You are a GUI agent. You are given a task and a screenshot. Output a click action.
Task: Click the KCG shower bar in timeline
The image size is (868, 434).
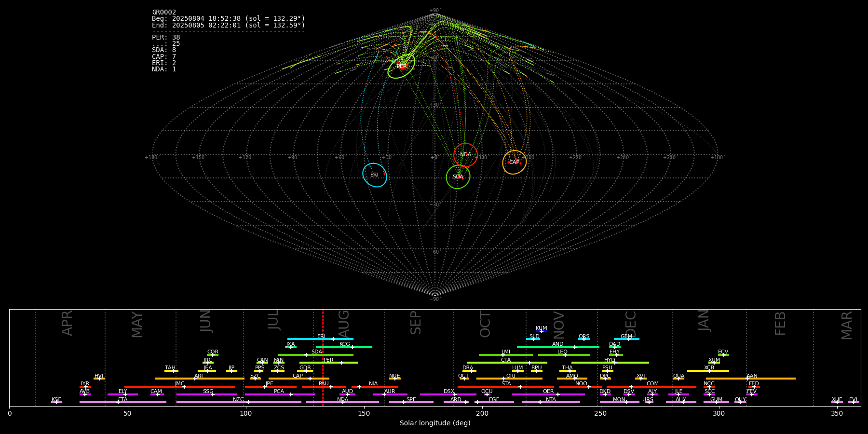pyautogui.click(x=344, y=347)
